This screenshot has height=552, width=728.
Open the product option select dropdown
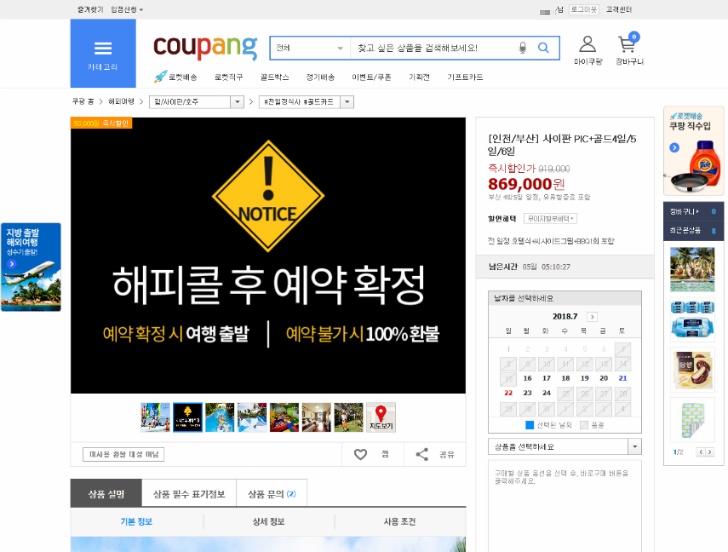click(565, 447)
